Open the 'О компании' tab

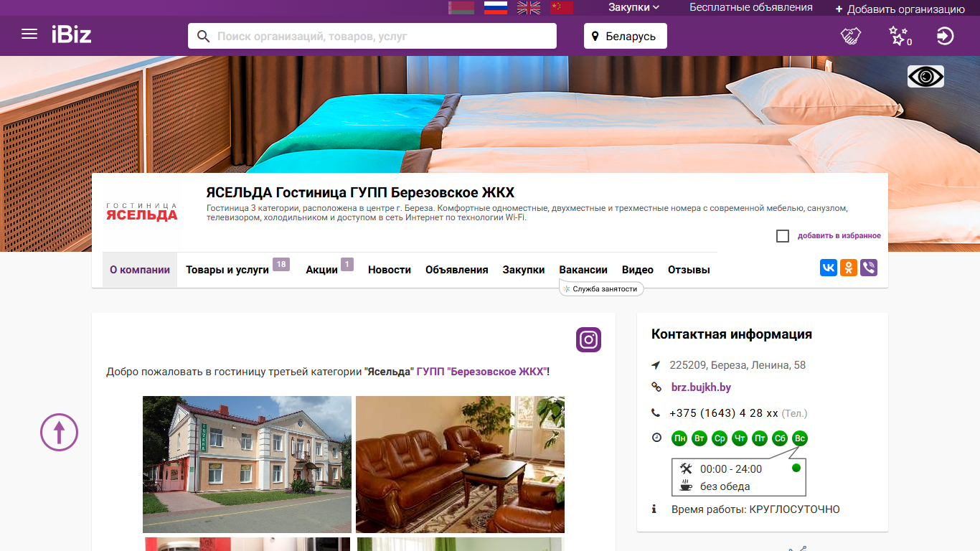point(140,270)
